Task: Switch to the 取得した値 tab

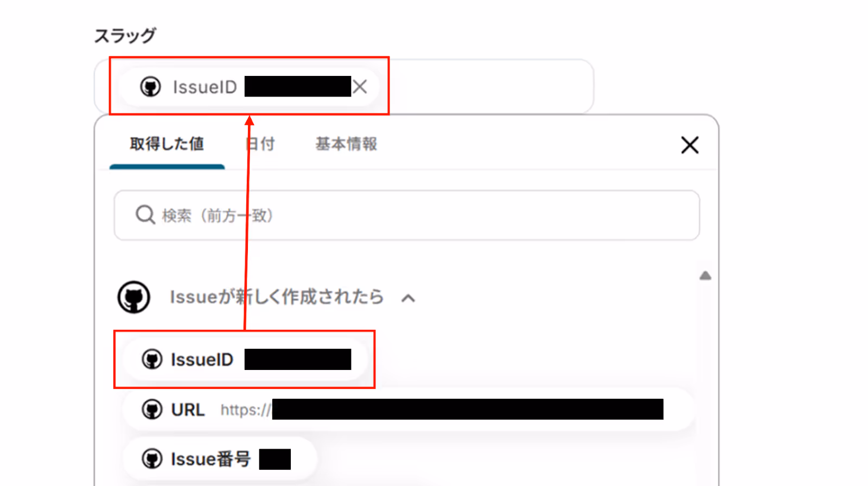Action: (167, 144)
